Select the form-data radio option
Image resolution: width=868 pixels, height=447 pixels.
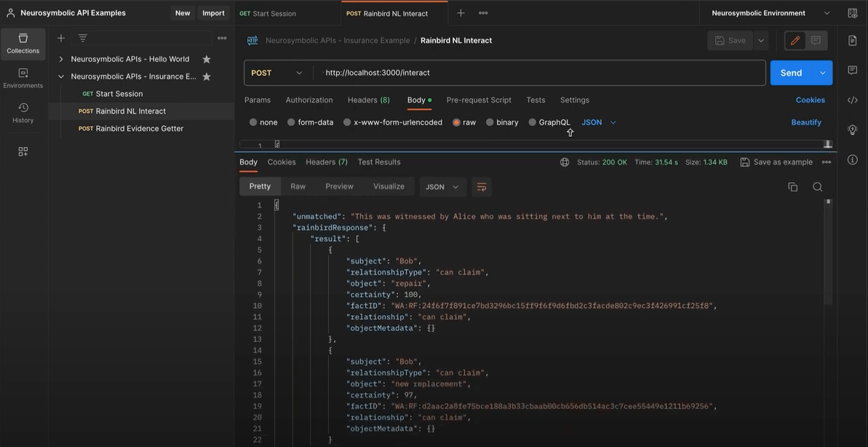(291, 122)
